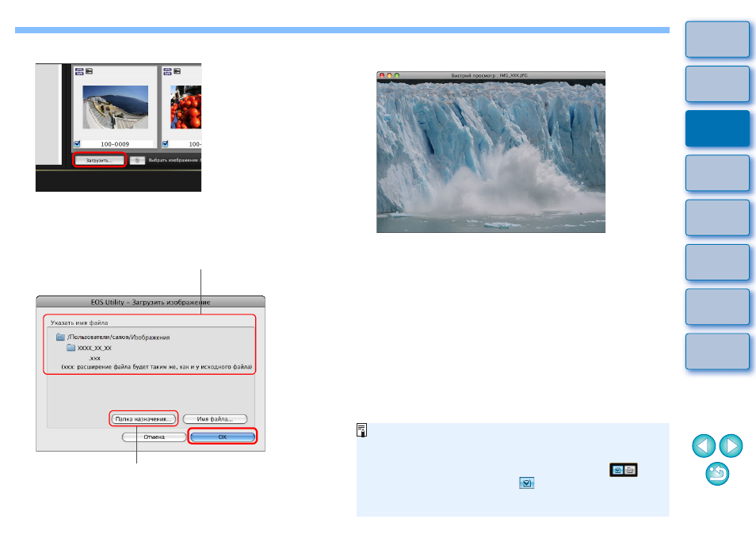Screen dimensions: 756x534
Task: Click the file name label 100-0009
Action: [115, 144]
